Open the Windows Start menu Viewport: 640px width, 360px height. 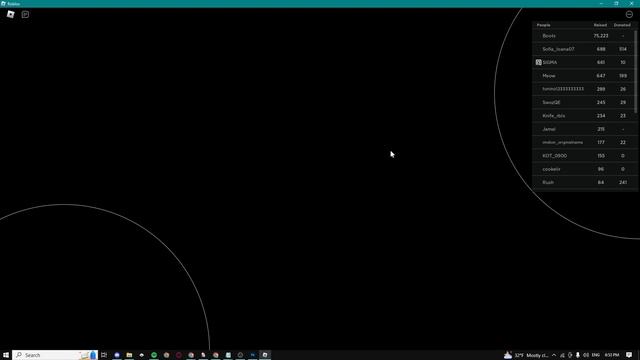point(6,355)
